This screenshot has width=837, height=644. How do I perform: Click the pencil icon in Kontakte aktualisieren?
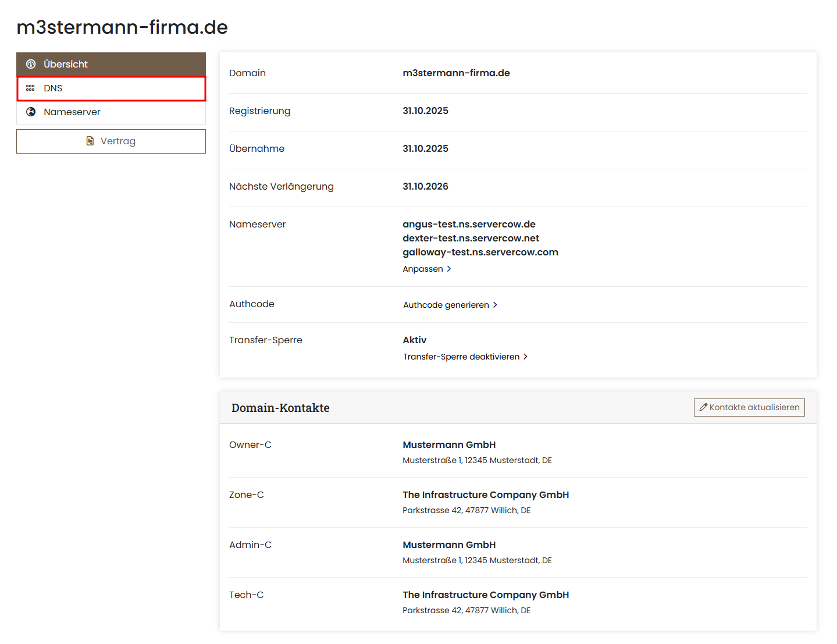tap(703, 407)
